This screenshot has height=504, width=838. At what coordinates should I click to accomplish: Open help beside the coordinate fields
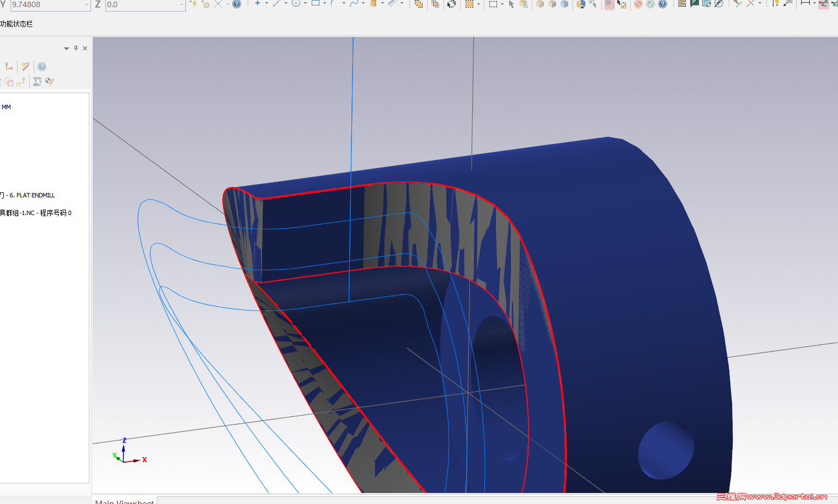click(237, 4)
